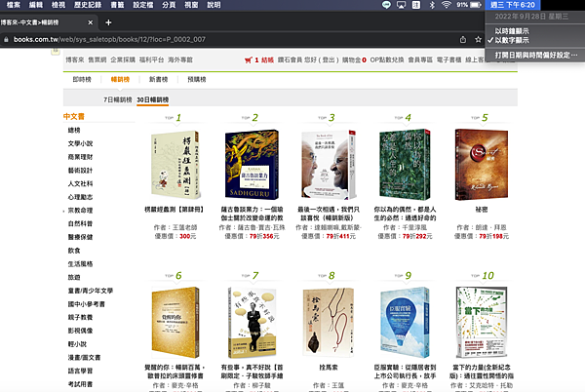585x392 pixels.
Task: Open the 會員專區 link
Action: point(420,59)
